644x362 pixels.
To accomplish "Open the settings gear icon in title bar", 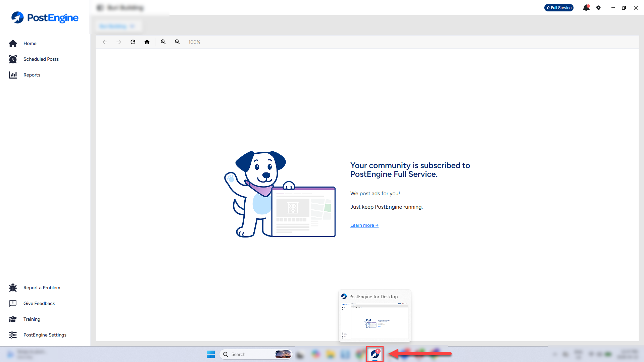I will 598,8.
